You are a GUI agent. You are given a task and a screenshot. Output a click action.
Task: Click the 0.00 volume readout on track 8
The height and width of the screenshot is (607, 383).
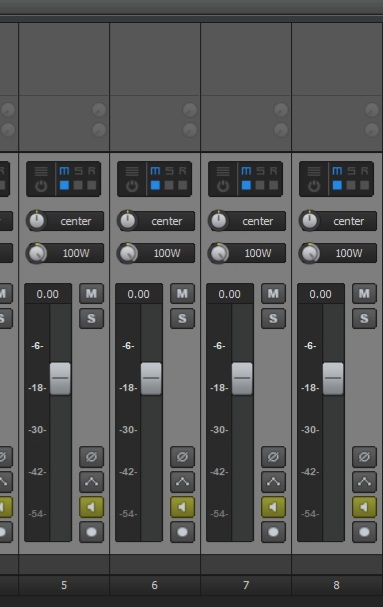coord(321,294)
